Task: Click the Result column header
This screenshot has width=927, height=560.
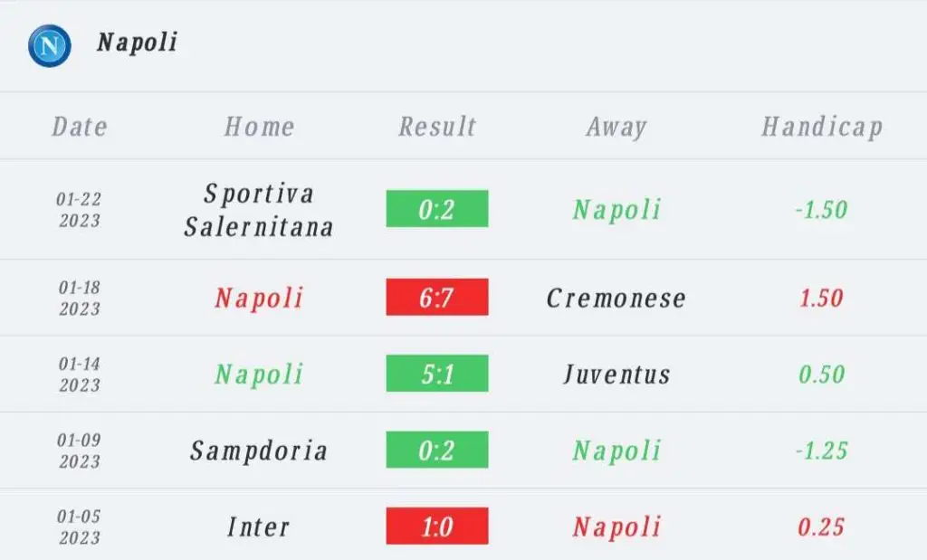Action: click(437, 127)
